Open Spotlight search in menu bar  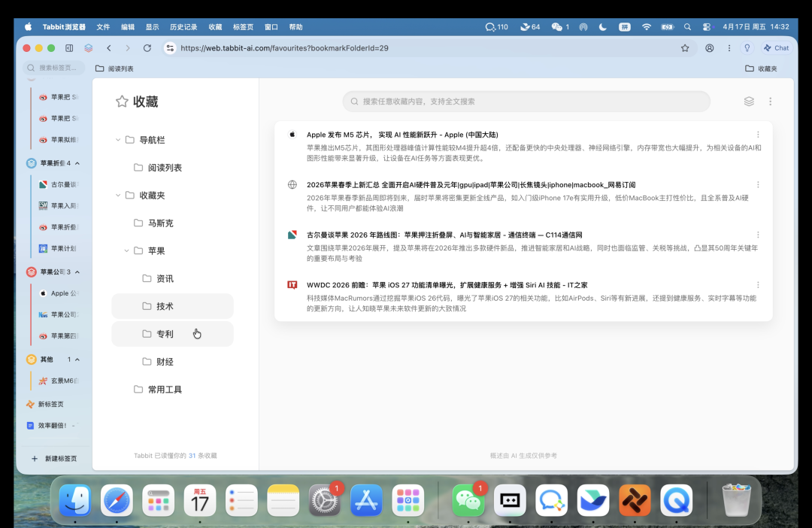(687, 27)
